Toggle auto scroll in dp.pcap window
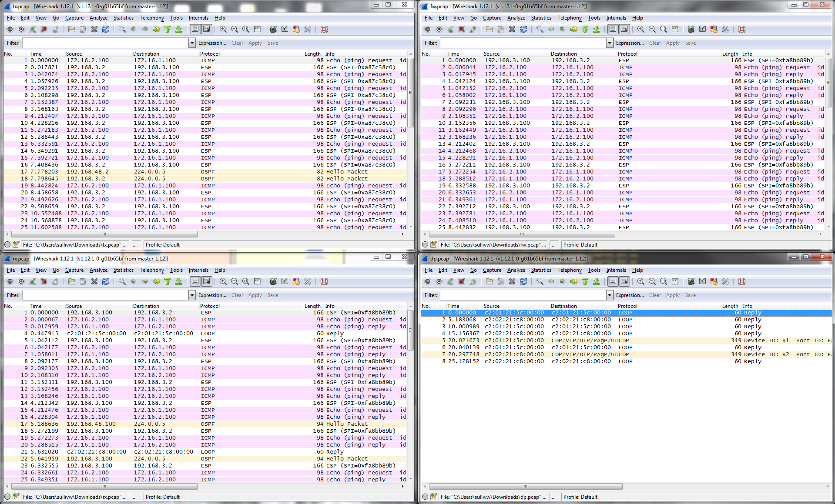The height and width of the screenshot is (504, 835). pyautogui.click(x=624, y=281)
